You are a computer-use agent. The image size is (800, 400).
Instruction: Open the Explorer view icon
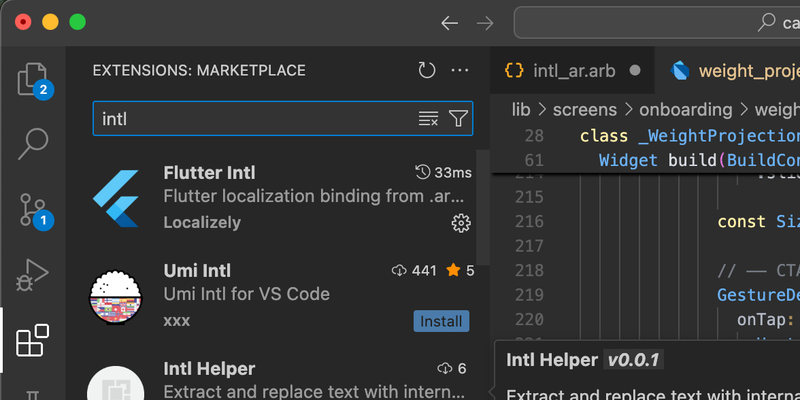click(x=33, y=80)
